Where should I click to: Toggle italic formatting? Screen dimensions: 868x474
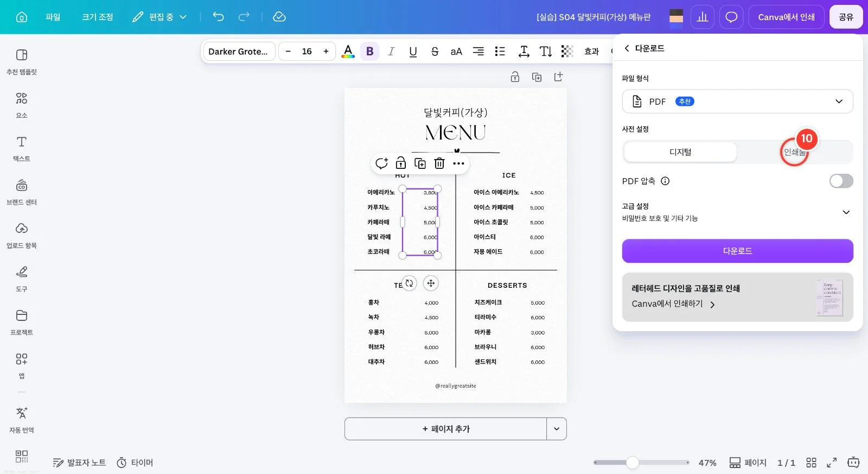pyautogui.click(x=391, y=52)
